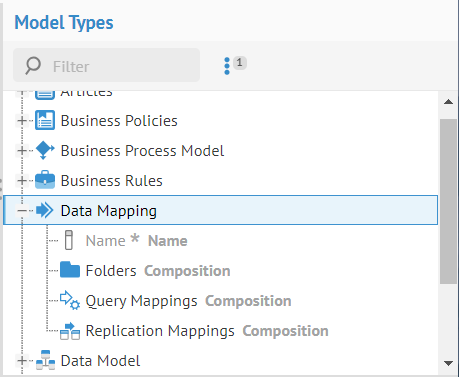Select the Query Mappings tree item
Viewport: 459px width, 377px height.
(x=175, y=301)
